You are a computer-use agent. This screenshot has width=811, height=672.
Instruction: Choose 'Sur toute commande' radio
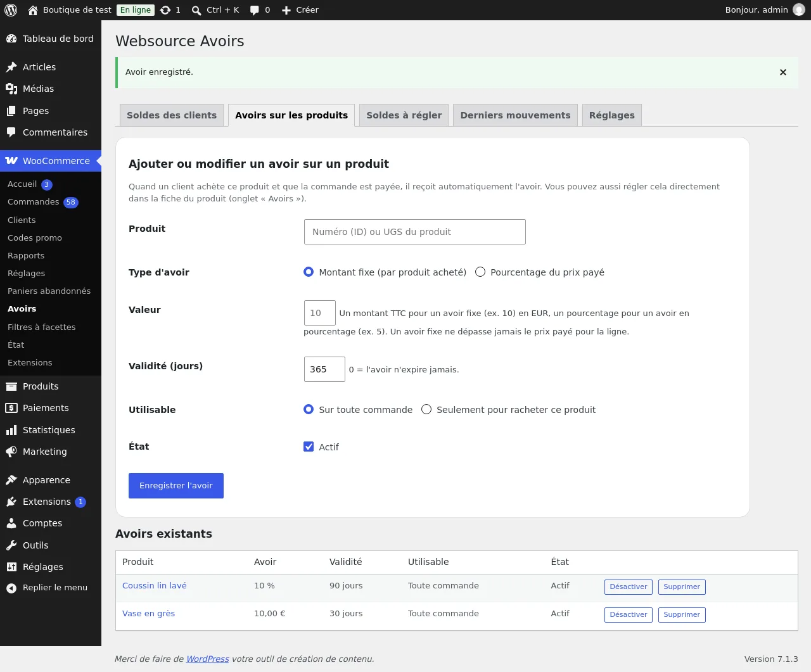[x=309, y=409]
